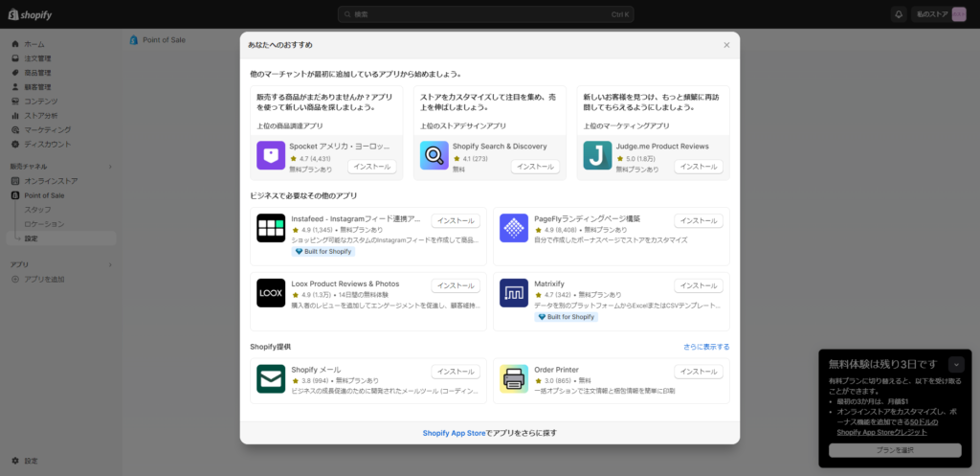Click the プランを選択 button
The image size is (980, 476).
(x=895, y=450)
